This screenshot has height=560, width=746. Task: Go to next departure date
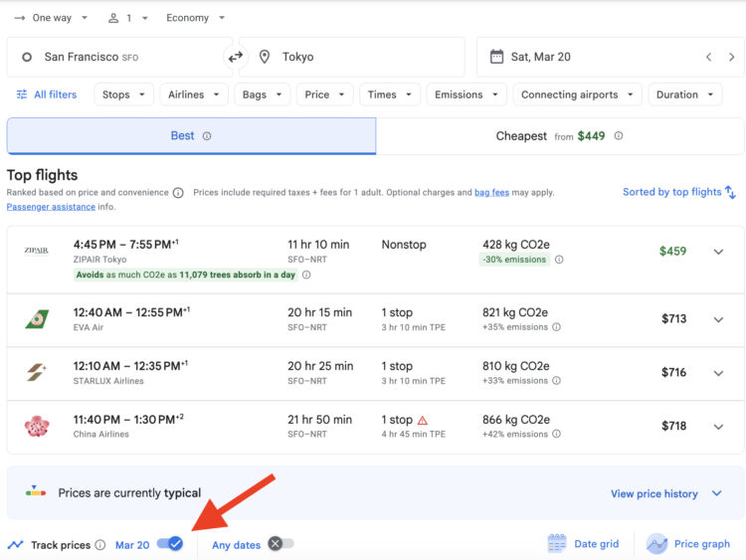(732, 57)
